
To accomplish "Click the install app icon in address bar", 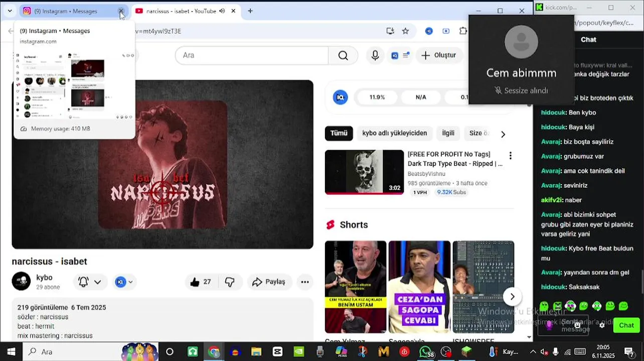I will [390, 31].
